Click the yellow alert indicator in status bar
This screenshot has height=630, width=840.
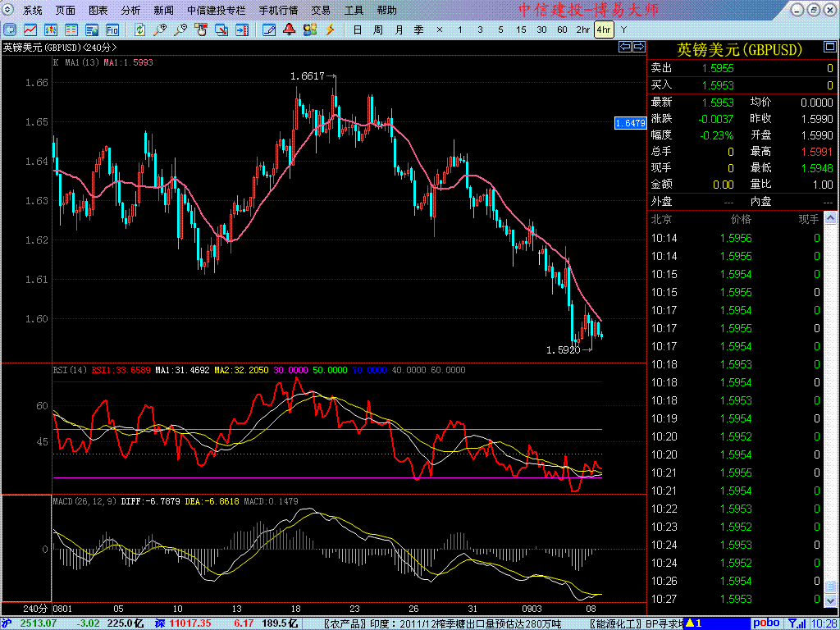click(693, 623)
